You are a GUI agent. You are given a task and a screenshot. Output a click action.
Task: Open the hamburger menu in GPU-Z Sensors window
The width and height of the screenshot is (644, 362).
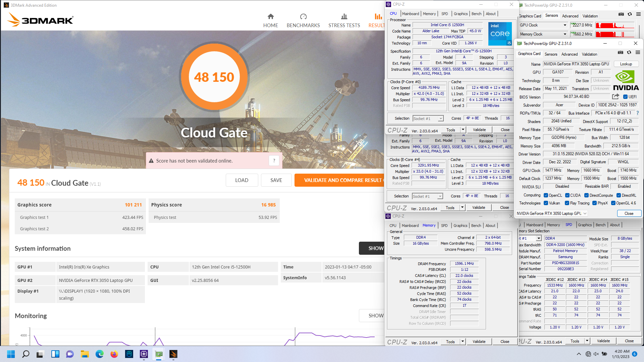click(638, 14)
